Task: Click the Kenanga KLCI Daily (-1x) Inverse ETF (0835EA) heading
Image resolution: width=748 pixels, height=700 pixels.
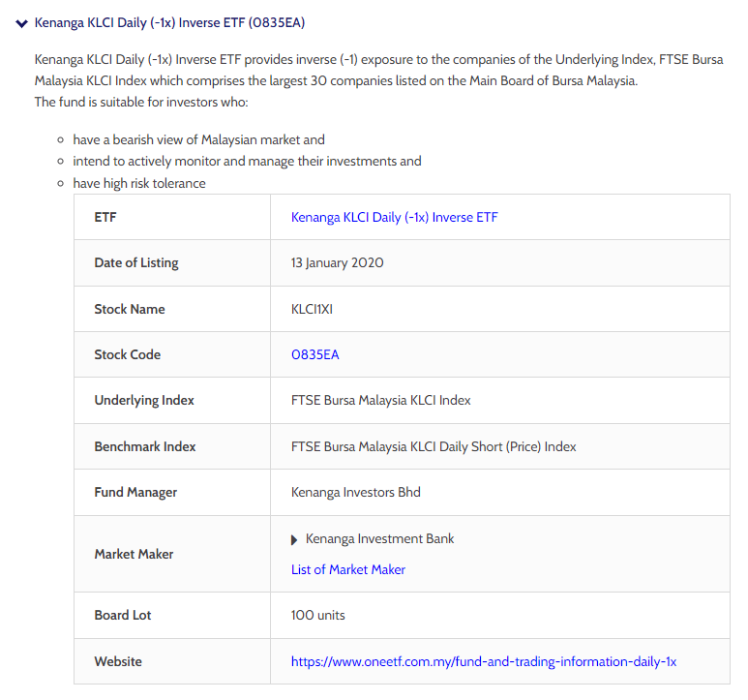Action: pos(169,22)
